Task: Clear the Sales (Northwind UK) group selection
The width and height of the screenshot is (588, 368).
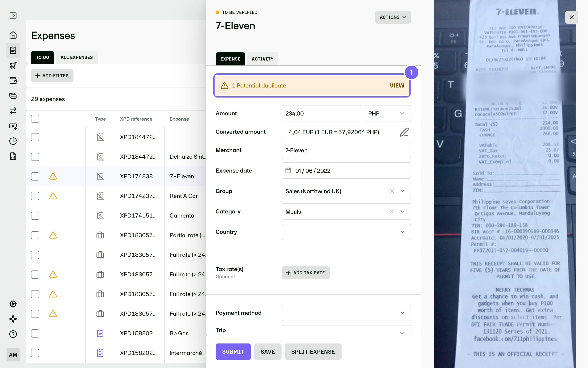Action: pyautogui.click(x=392, y=191)
